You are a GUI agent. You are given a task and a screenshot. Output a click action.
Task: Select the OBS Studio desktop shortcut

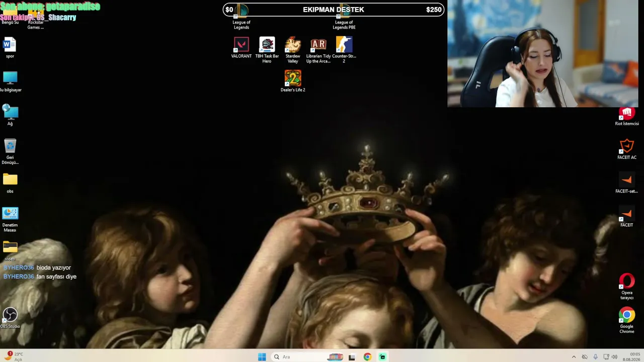[10, 318]
